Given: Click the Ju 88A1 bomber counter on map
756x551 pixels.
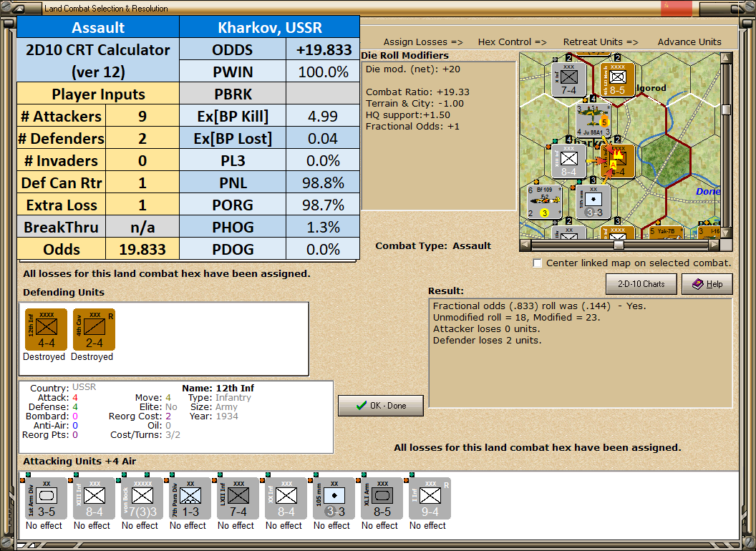Looking at the screenshot, I should click(x=593, y=120).
